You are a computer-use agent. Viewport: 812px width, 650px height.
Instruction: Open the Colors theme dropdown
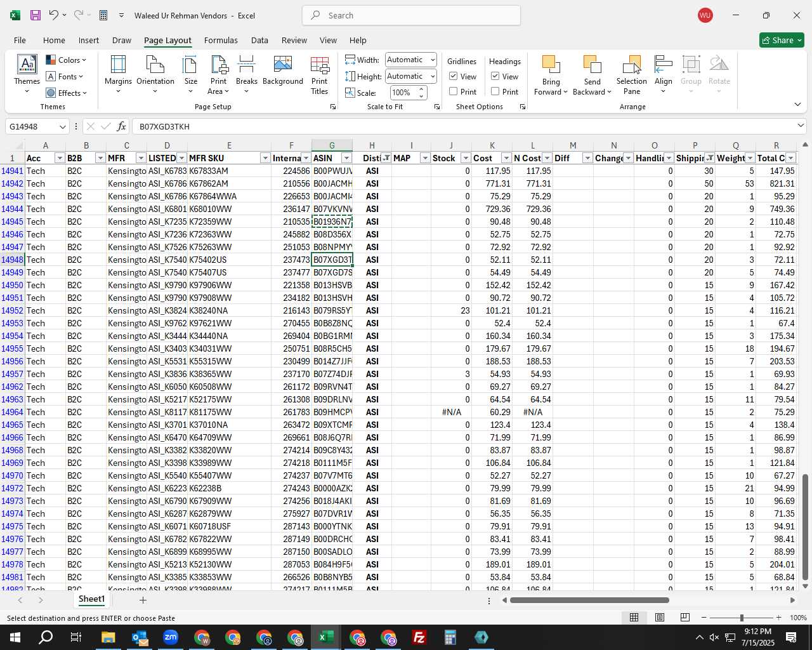pos(66,60)
